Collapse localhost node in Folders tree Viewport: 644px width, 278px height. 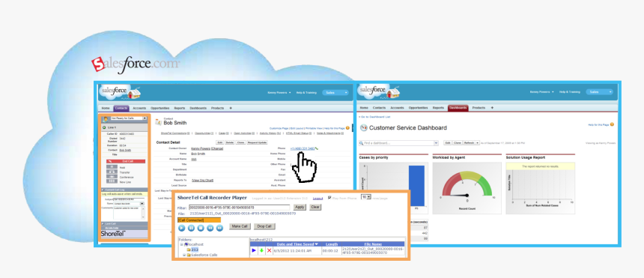pyautogui.click(x=181, y=244)
